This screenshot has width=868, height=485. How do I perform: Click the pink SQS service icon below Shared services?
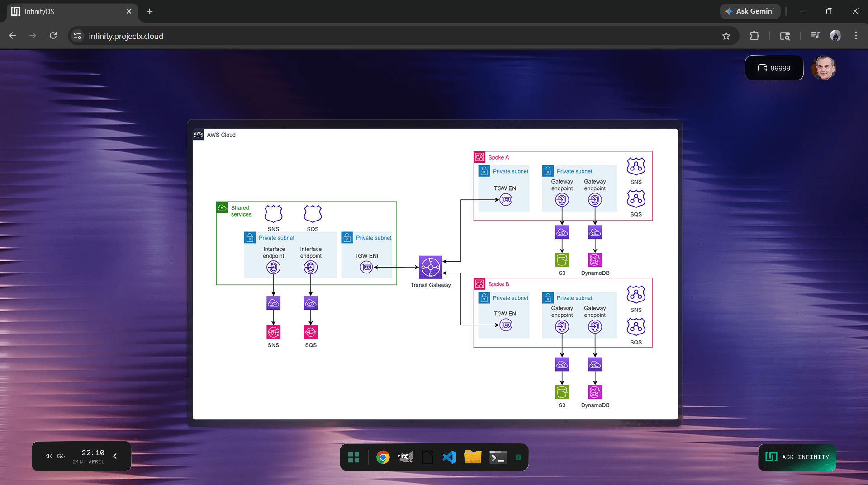click(310, 332)
